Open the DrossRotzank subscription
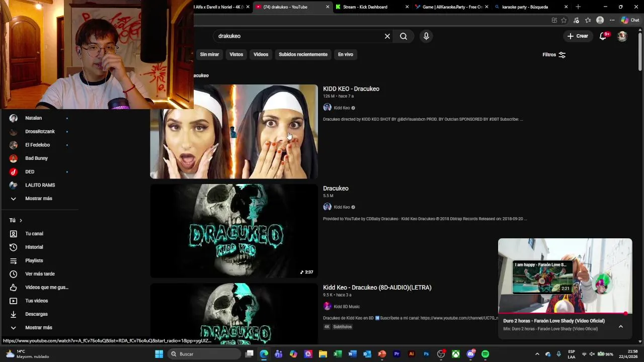 [x=39, y=132]
